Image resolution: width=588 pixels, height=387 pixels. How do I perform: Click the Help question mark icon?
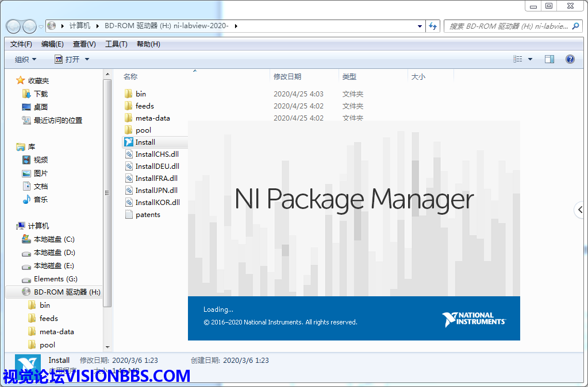570,59
